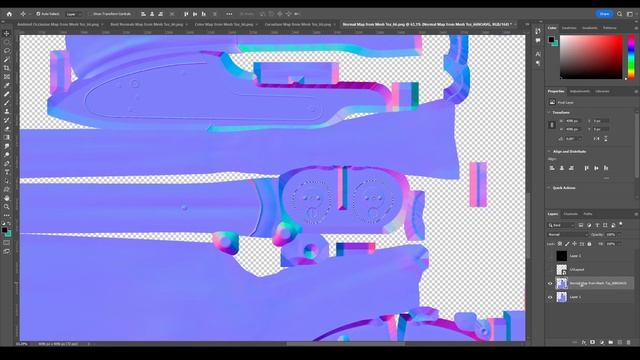Viewport: 640px width, 360px height.
Task: Click Layer 2 black thumbnail
Action: [x=562, y=256]
